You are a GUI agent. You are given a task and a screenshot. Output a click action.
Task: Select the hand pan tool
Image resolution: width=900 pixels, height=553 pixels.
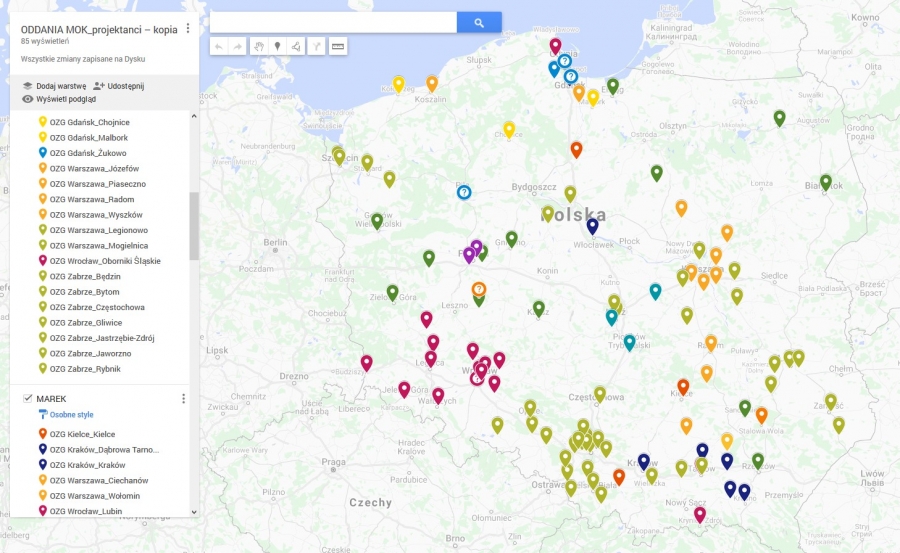click(259, 47)
